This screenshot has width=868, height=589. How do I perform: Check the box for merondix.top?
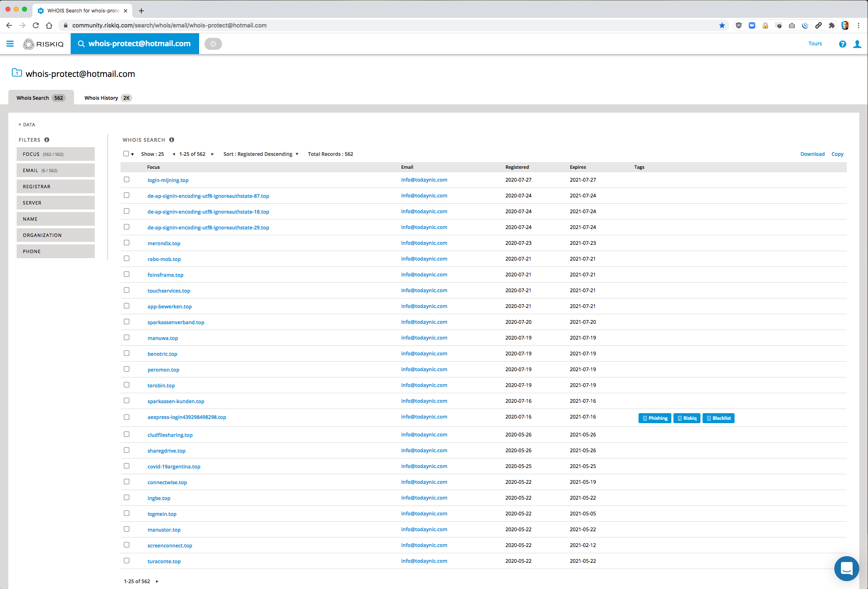(x=126, y=243)
